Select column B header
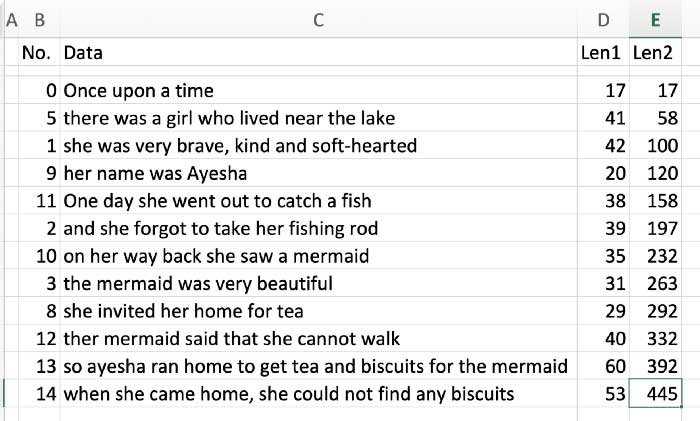 point(39,20)
